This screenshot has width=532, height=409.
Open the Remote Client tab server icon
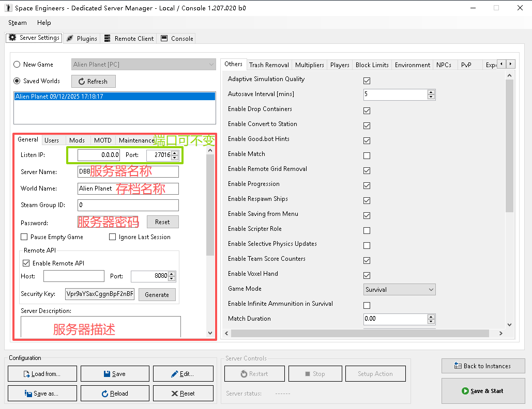click(129, 38)
